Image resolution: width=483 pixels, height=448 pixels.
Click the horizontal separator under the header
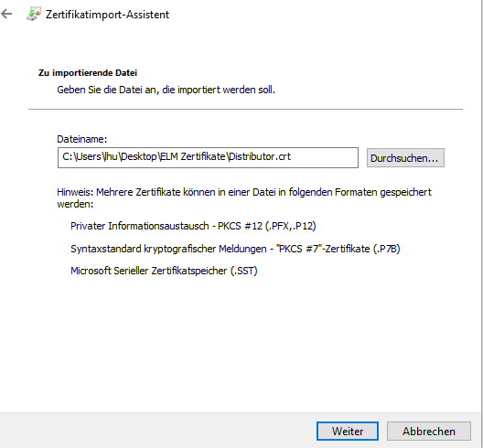[245, 109]
